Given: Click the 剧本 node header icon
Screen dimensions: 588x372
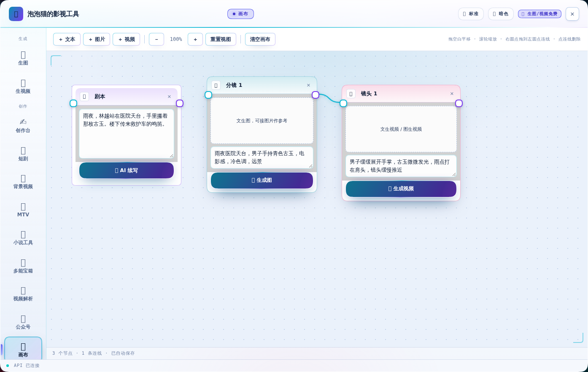Looking at the screenshot, I should (x=84, y=97).
